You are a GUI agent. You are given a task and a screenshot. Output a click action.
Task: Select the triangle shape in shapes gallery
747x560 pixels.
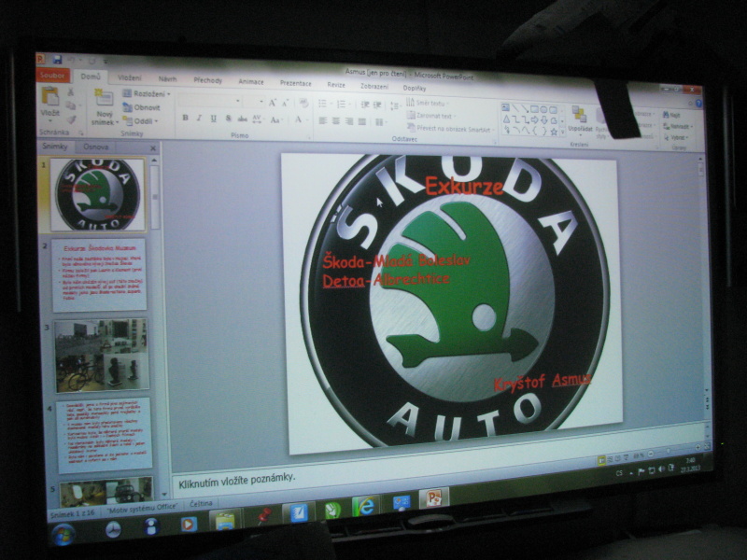pyautogui.click(x=506, y=119)
